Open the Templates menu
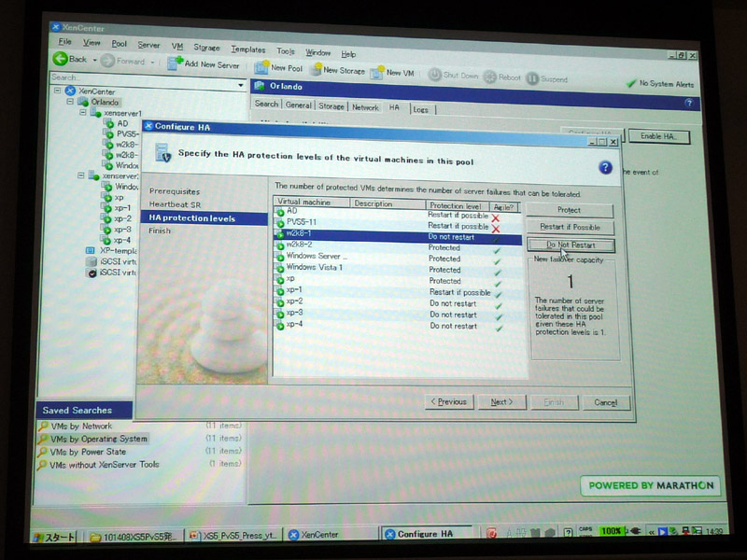 point(248,49)
